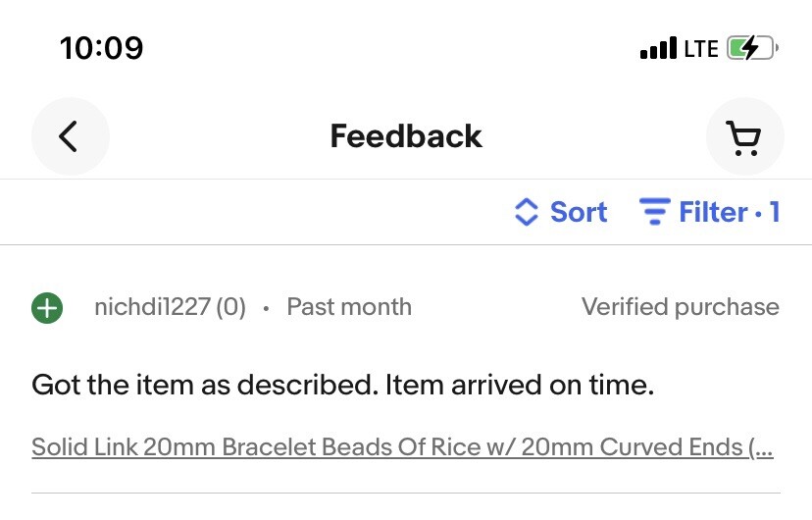The width and height of the screenshot is (812, 520).
Task: Tap the truncated ellipsis of item title
Action: [x=762, y=448]
